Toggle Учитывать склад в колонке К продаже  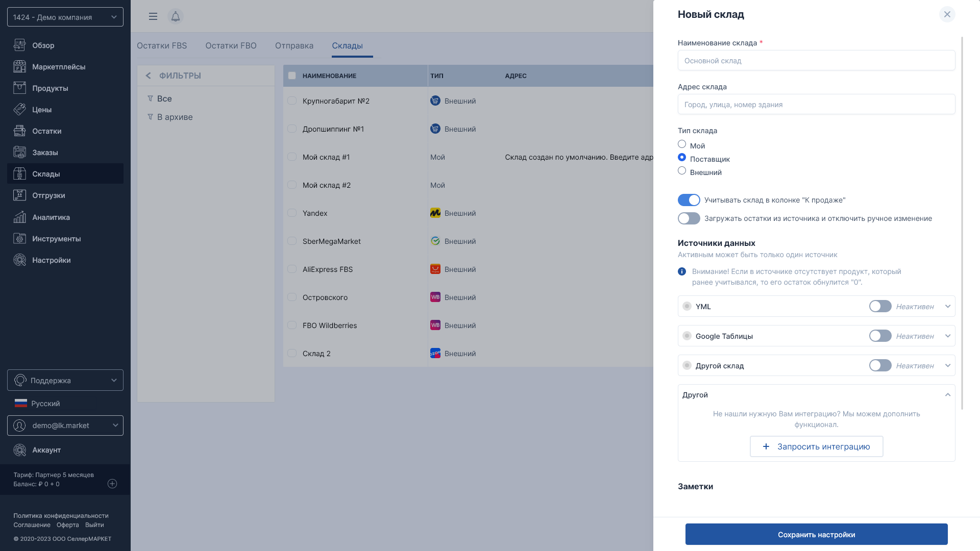click(x=689, y=200)
